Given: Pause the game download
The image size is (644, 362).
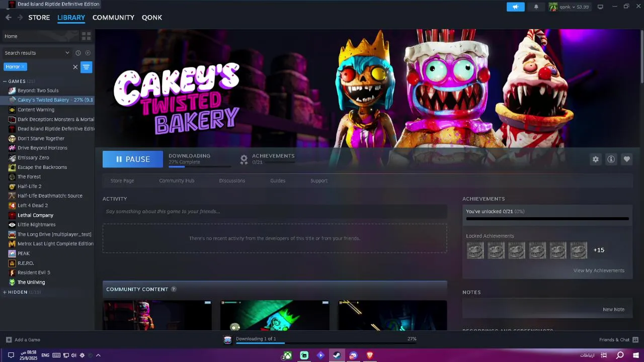Looking at the screenshot, I should click(x=133, y=159).
